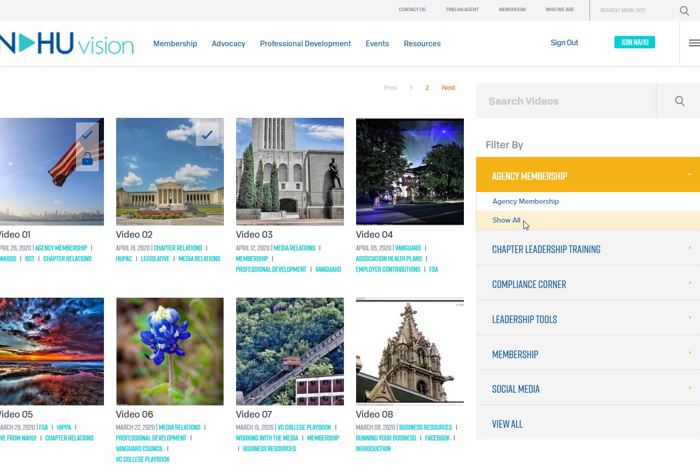Expand the Membership filter in sidebar

point(588,354)
